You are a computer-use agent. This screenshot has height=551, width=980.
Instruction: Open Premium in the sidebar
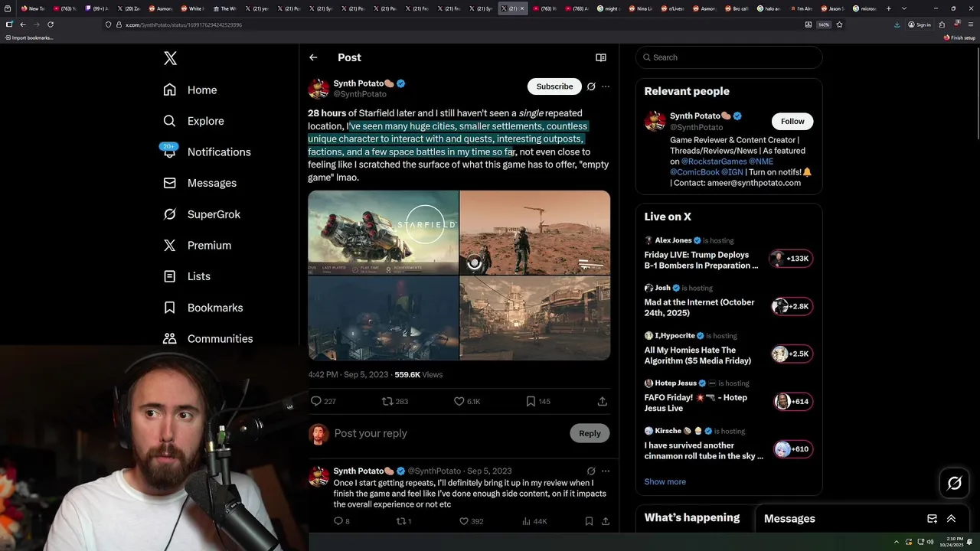click(197, 245)
